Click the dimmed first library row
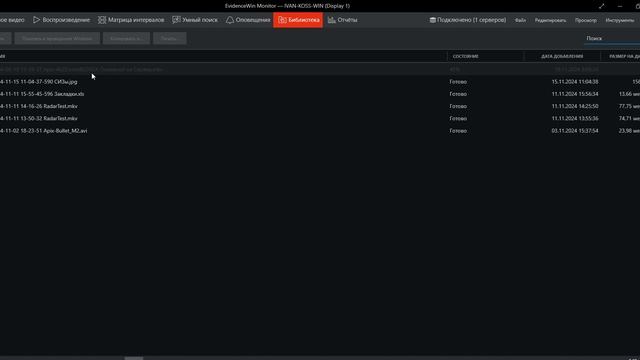Image resolution: width=640 pixels, height=360 pixels. (320, 69)
